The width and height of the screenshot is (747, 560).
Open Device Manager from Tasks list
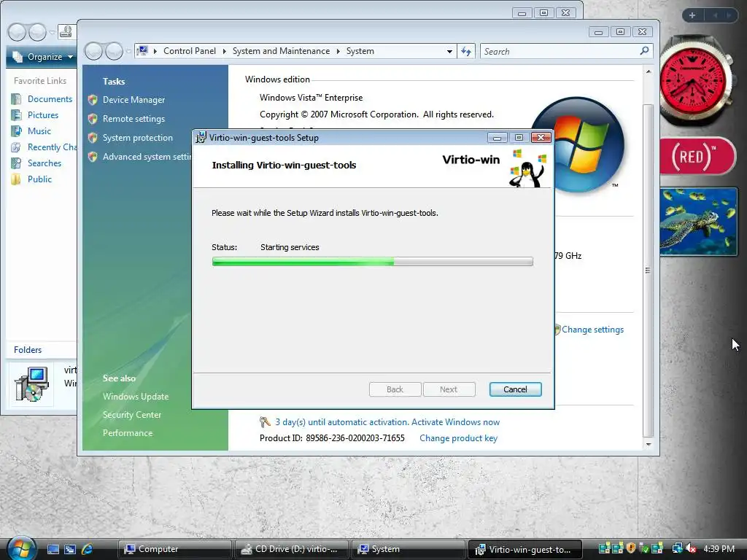coord(134,99)
